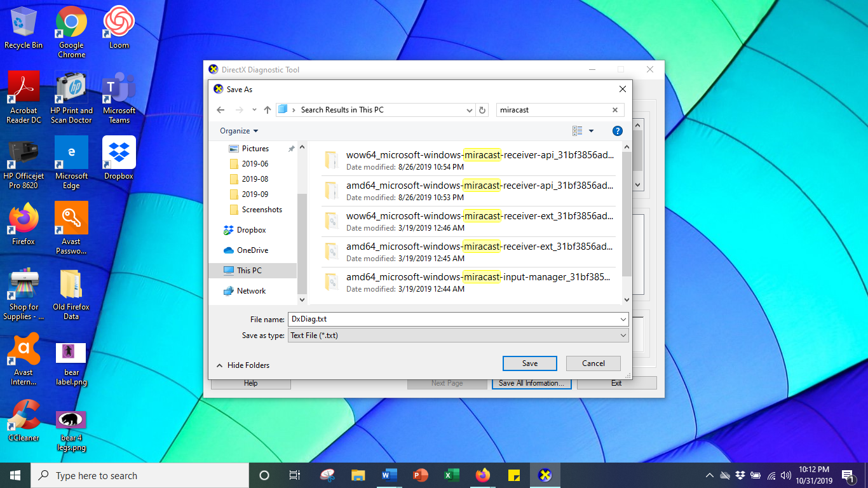Open the Recycle Bin desktop icon
The image size is (868, 488).
24,28
